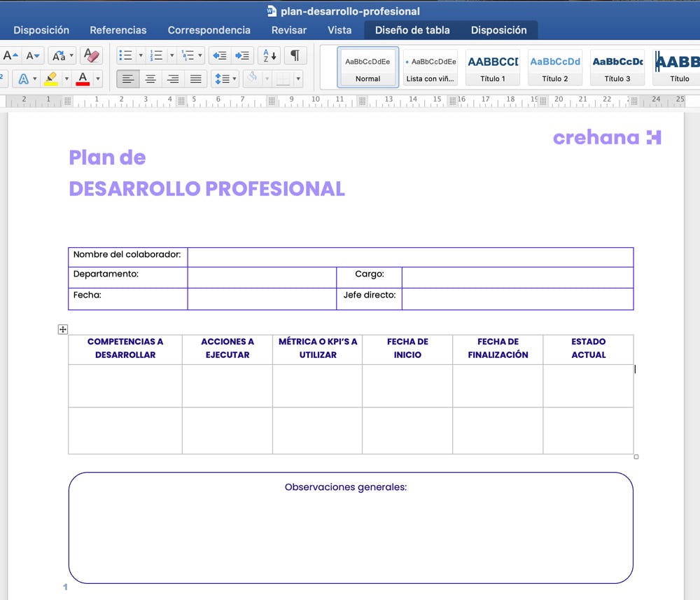Select the Clear Formatting eraser icon
The image size is (700, 600).
pos(90,56)
